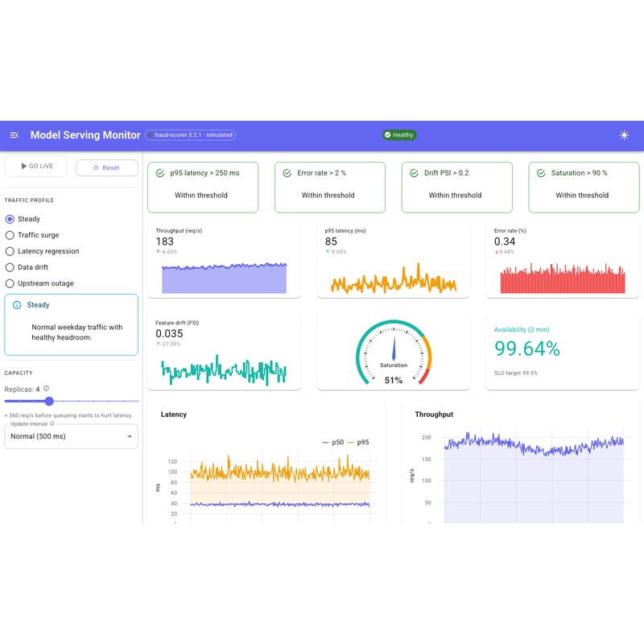Click the Throughput chart title

click(434, 415)
